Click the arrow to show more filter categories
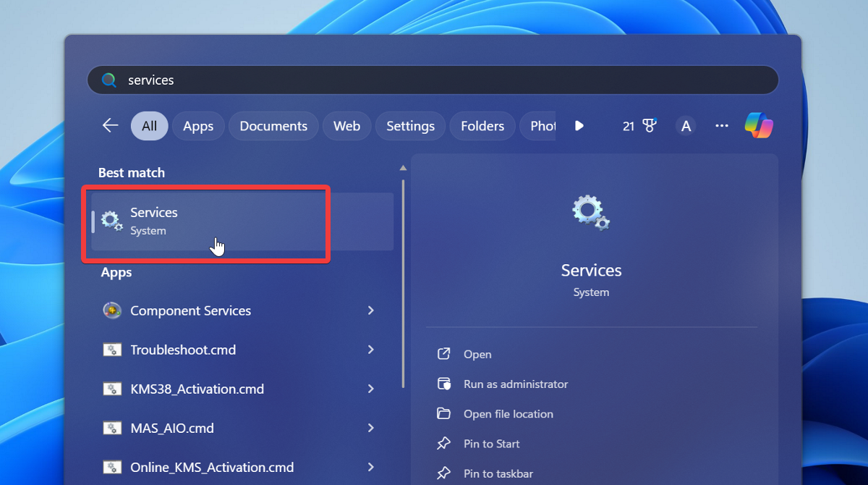 click(579, 125)
